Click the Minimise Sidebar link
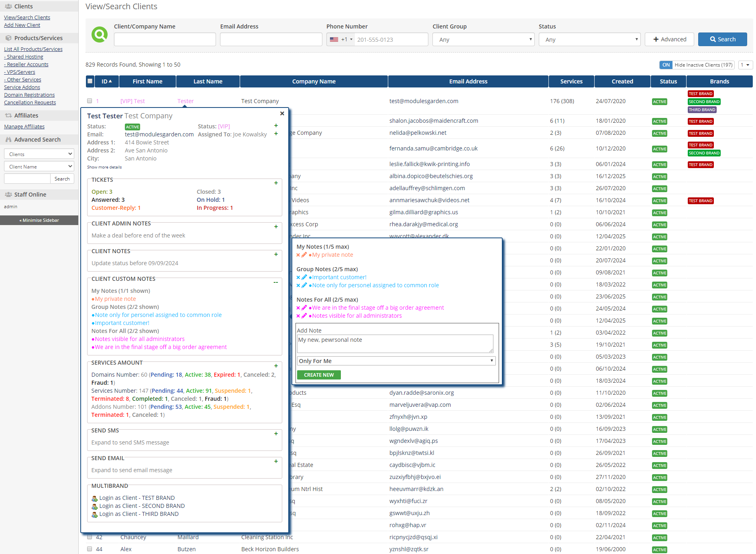The width and height of the screenshot is (756, 554). (x=39, y=220)
